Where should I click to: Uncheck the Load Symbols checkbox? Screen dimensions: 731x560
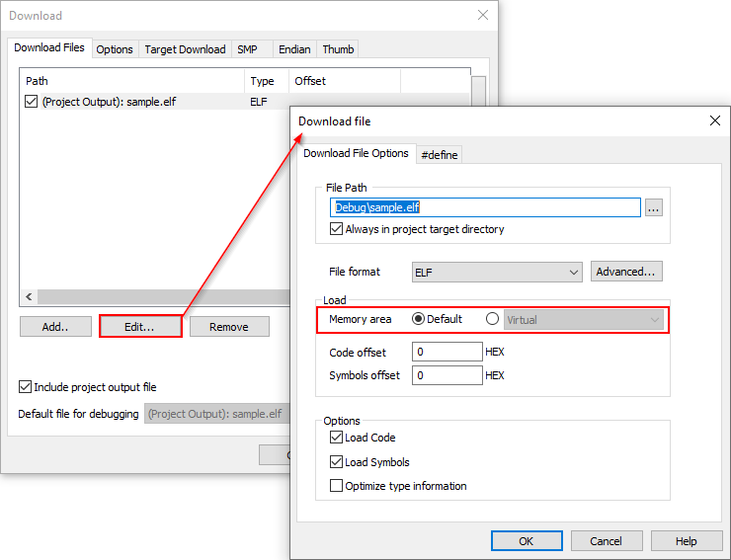(337, 462)
